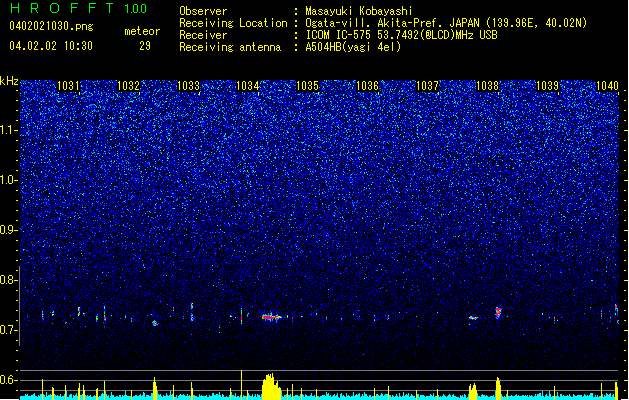
Task: Click time marker 1036
Action: pos(367,86)
